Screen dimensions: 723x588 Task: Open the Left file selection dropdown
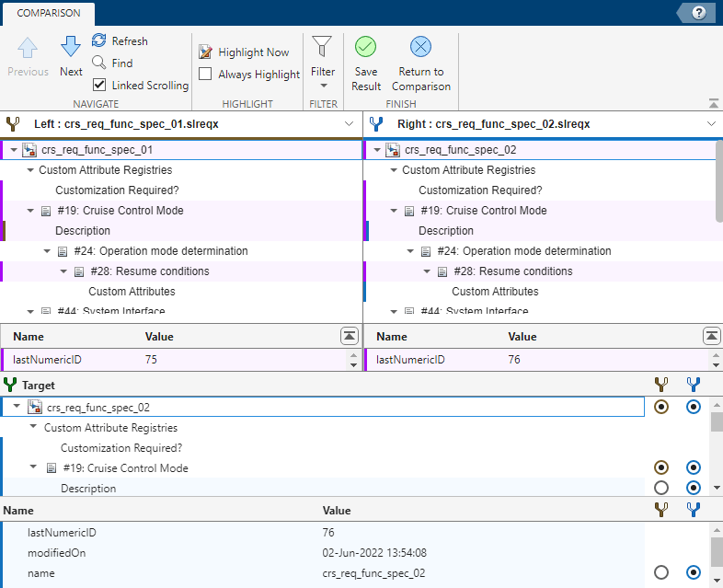349,123
